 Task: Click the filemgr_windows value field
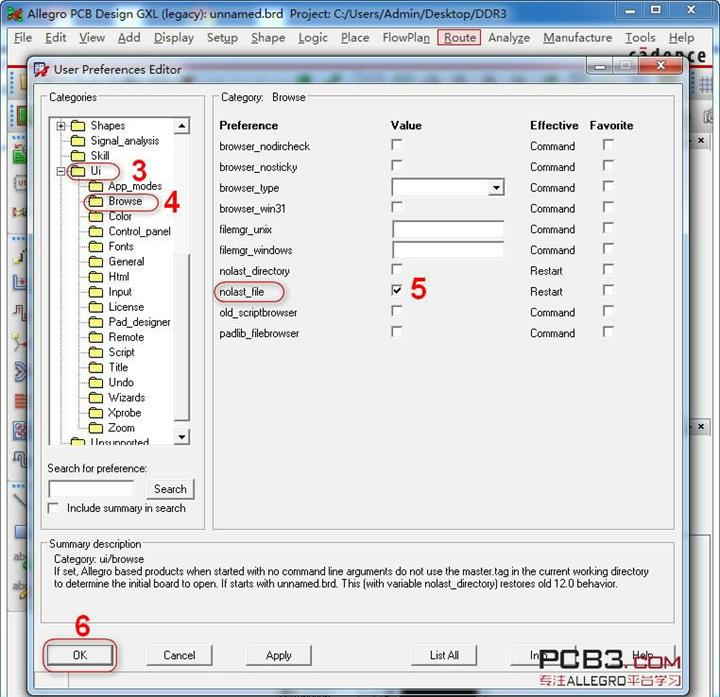click(x=448, y=250)
